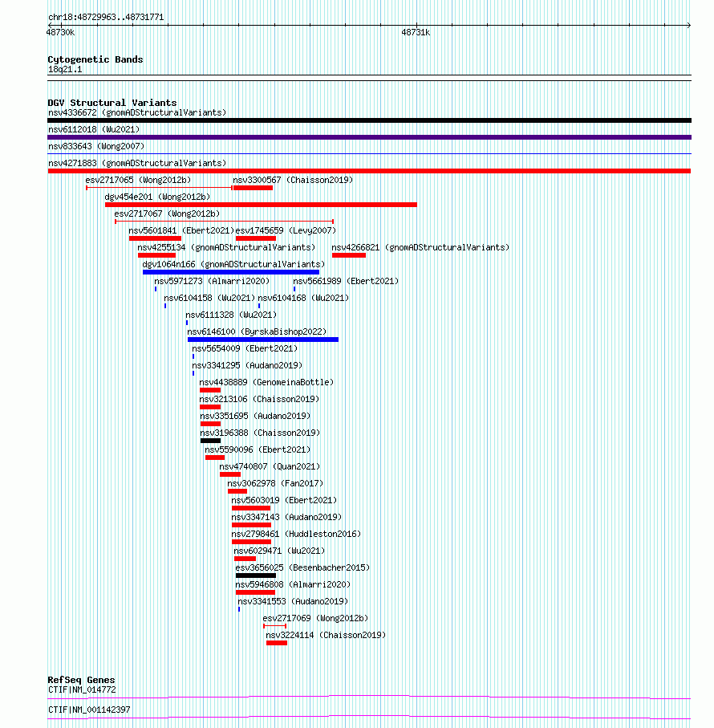The image size is (714, 728).
Task: Open the nsv4336672 gnomADStructuralVariants variant label
Action: 137,113
